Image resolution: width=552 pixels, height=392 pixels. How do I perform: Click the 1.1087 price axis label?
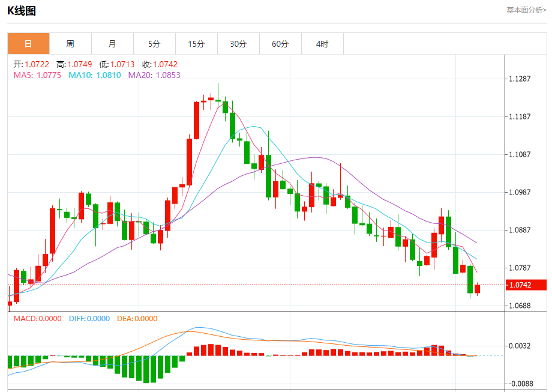520,154
